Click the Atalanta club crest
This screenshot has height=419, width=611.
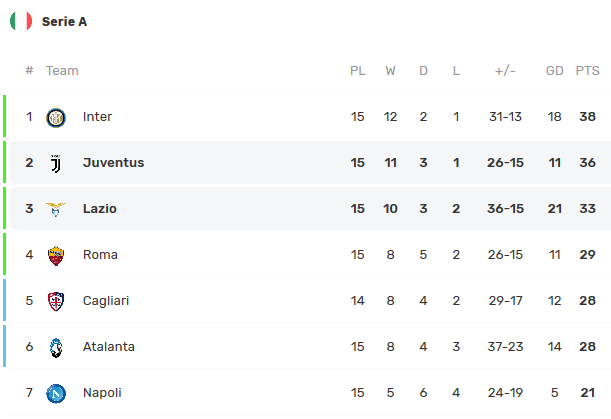pyautogui.click(x=56, y=347)
